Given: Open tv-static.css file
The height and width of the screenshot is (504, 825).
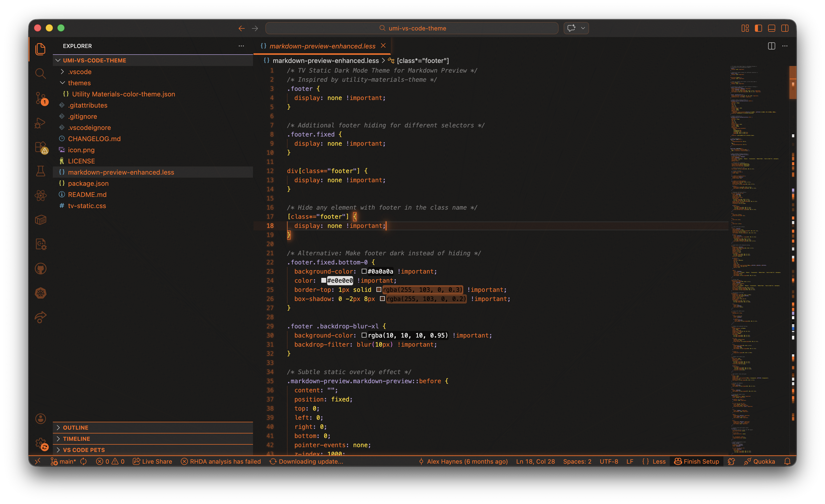Looking at the screenshot, I should [x=153, y=206].
